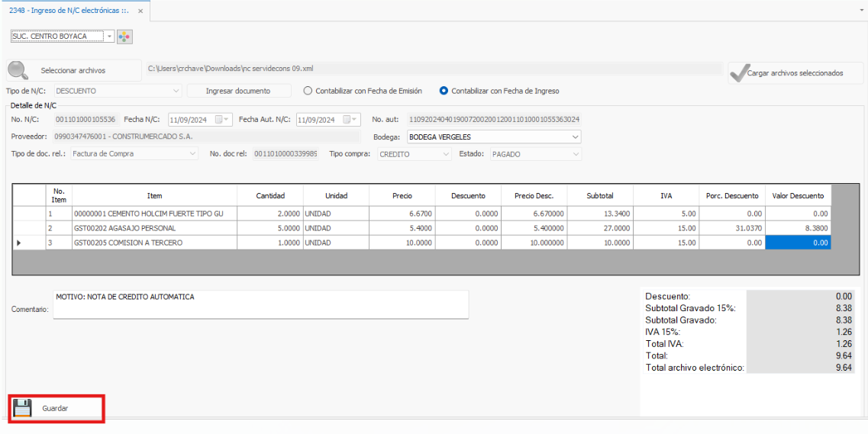868x434 pixels.
Task: Expand the SUC. CENTRO BOYACA dropdown
Action: pos(109,36)
